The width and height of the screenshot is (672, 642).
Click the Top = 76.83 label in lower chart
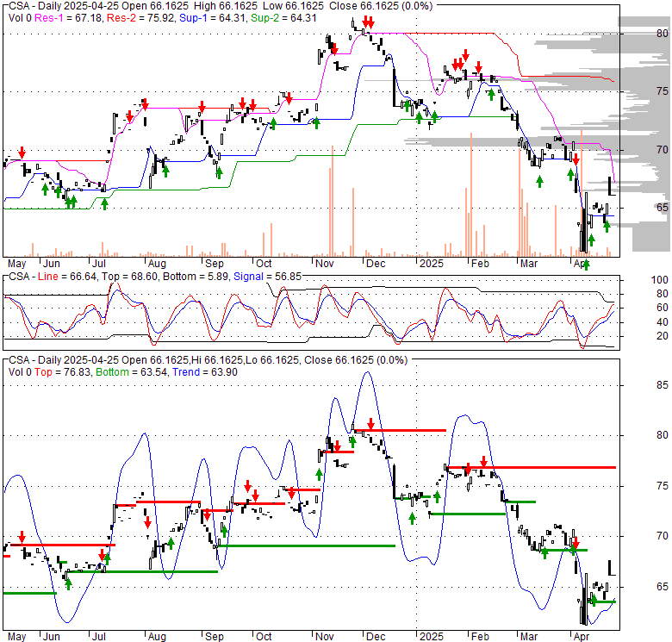63,372
